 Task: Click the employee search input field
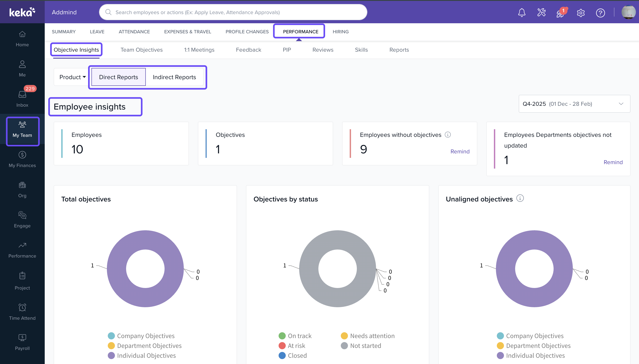[233, 12]
